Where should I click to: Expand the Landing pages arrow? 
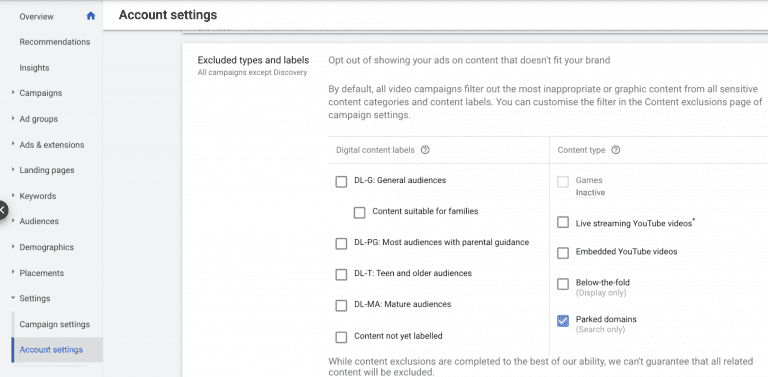13,170
